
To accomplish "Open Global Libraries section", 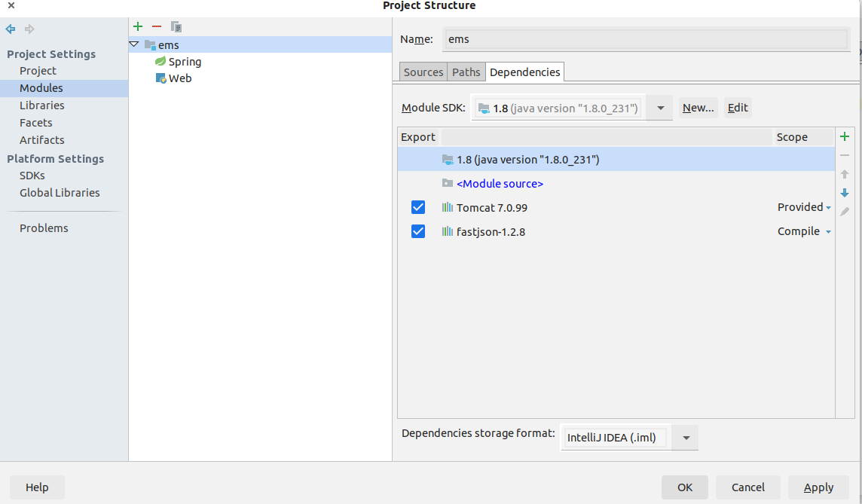I will [x=60, y=192].
